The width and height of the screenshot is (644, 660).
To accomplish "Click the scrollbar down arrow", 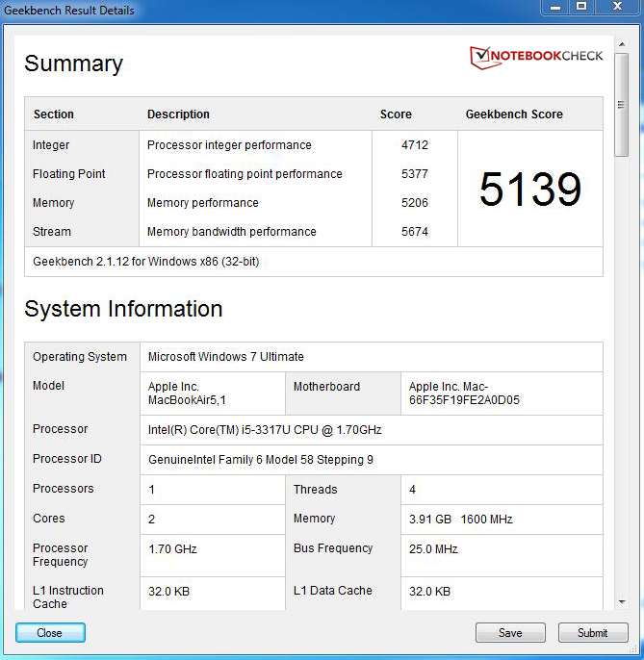I will click(622, 602).
